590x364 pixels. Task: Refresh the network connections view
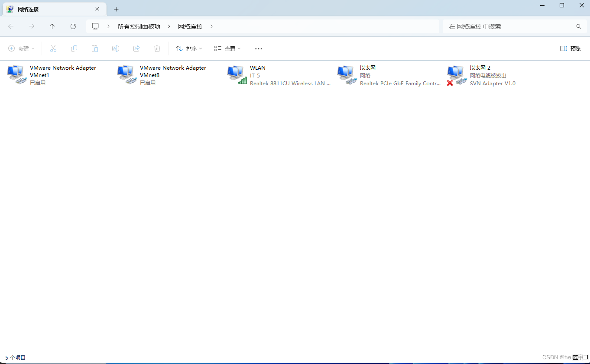(x=73, y=26)
